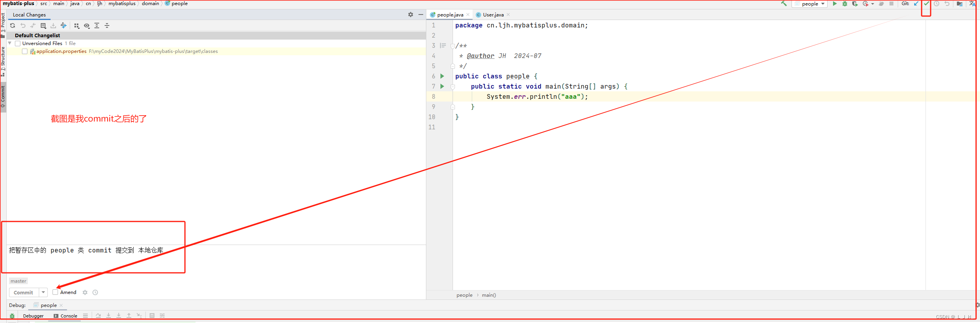Fold the Javadoc comment at line 3
This screenshot has width=980, height=323.
click(x=453, y=46)
